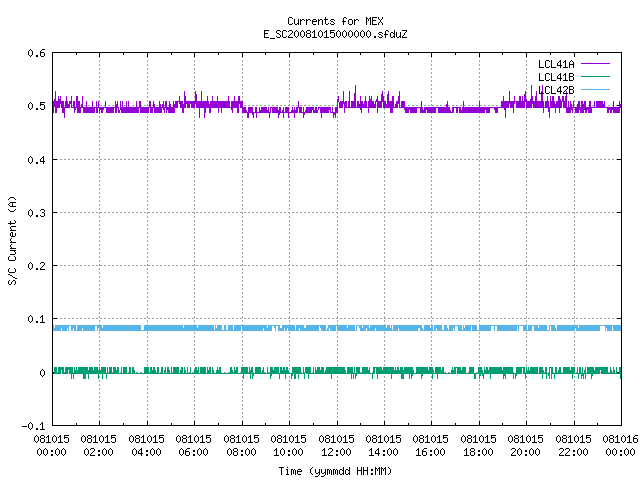Click the green LCL41B trace near 0 A
The height and width of the screenshot is (480, 640).
click(337, 371)
